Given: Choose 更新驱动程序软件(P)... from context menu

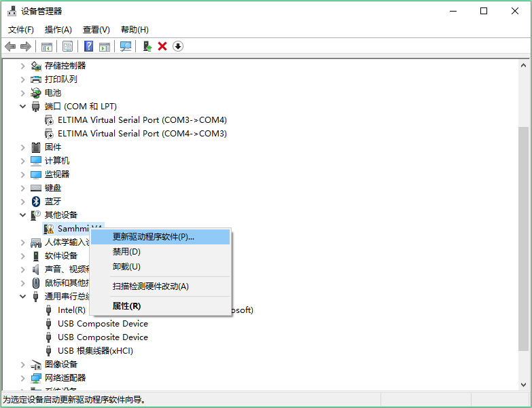Looking at the screenshot, I should point(153,237).
